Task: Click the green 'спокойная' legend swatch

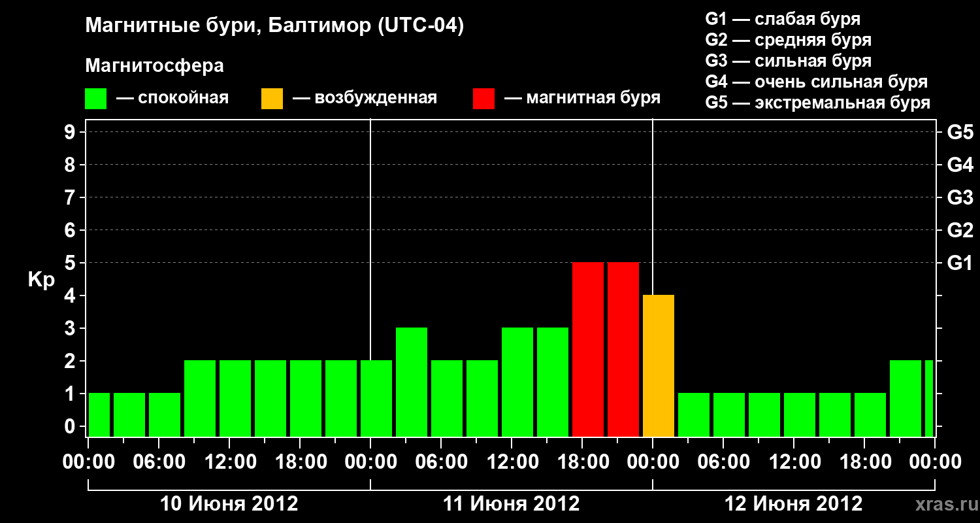Action: coord(95,99)
